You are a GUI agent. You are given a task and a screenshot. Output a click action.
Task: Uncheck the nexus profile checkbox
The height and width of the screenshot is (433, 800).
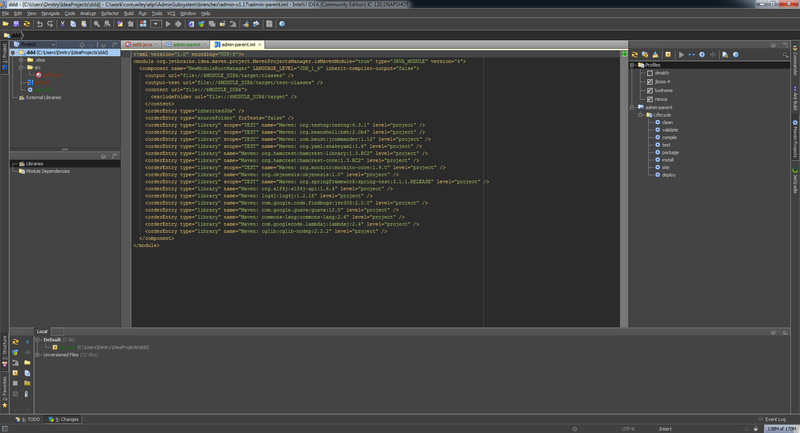point(650,99)
